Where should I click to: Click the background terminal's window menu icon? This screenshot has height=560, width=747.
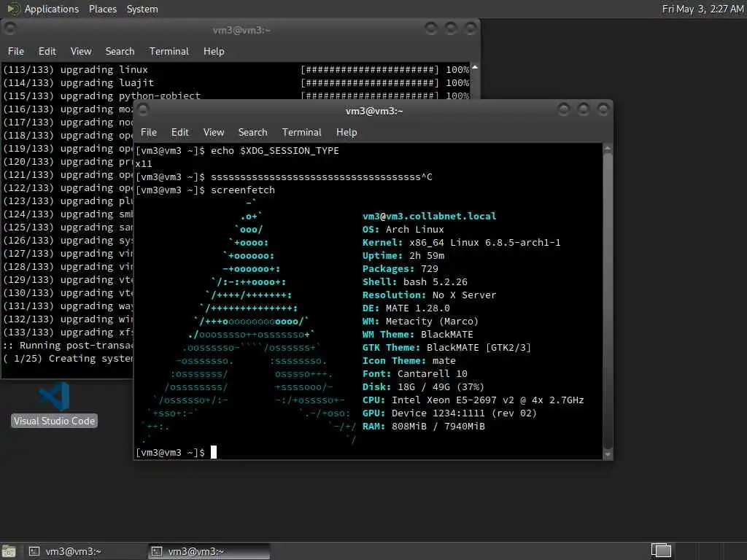coord(10,29)
